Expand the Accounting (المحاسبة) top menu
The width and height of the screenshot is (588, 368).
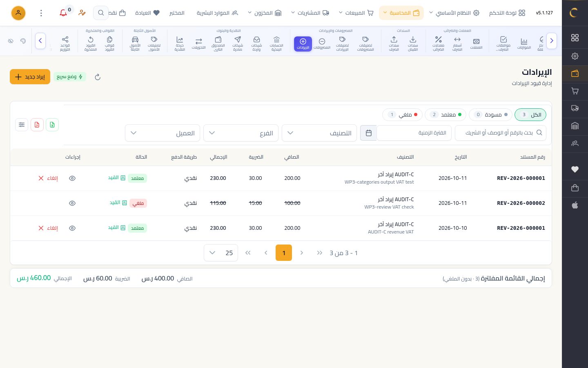tap(401, 13)
